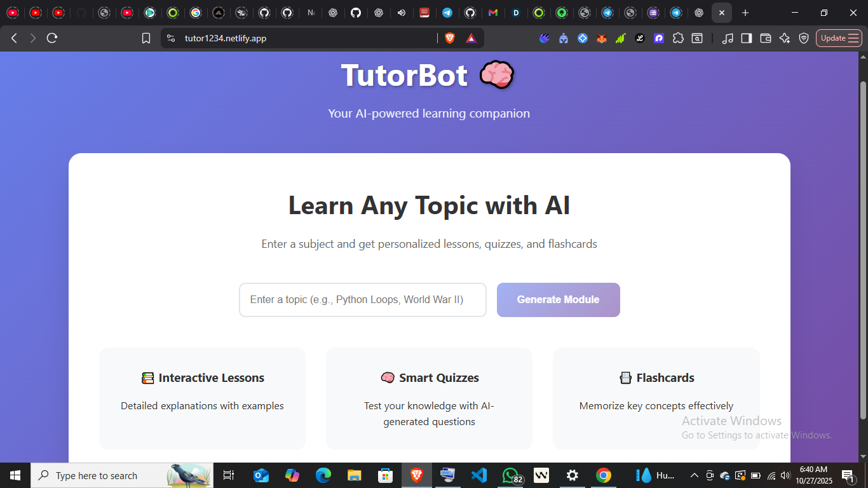Click 'Learn Any Topic with AI' heading
The height and width of the screenshot is (488, 868).
point(430,206)
